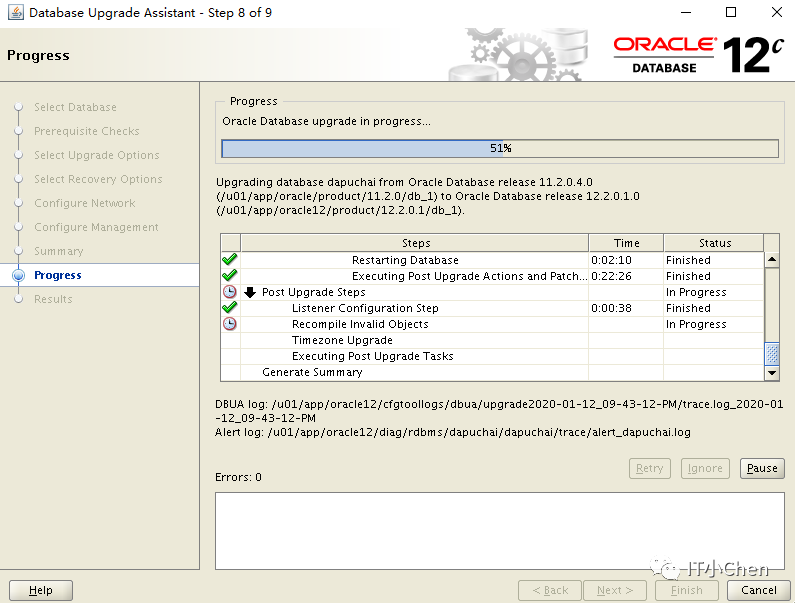Click the Java app icon in title bar
Image resolution: width=795 pixels, height=603 pixels.
16,12
